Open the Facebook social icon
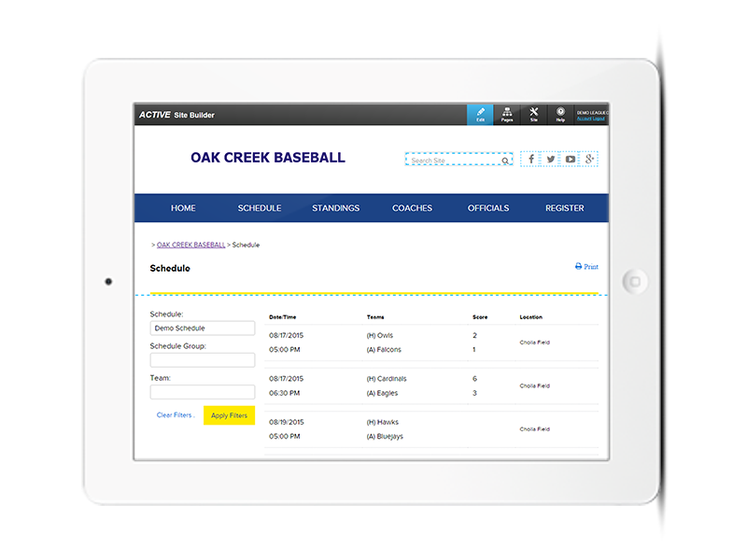Screen dimensions: 747x560 click(x=530, y=159)
